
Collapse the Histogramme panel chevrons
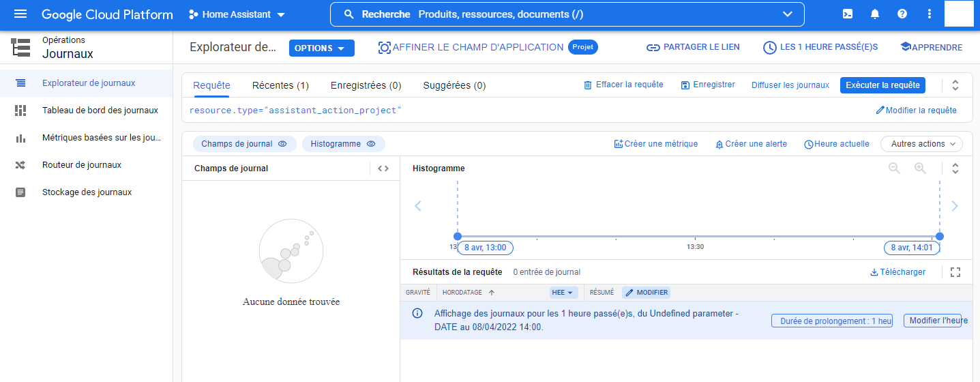coord(955,168)
